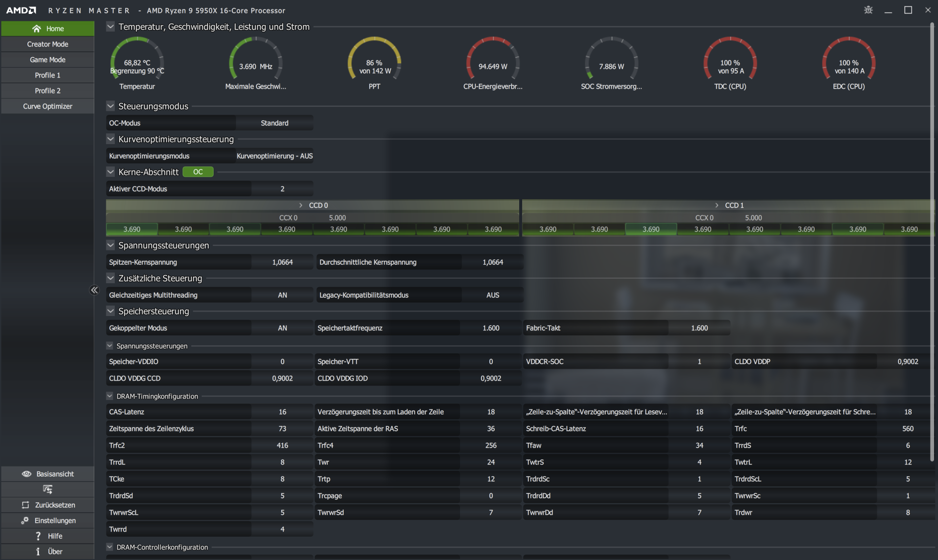
Task: Click the Zurücksetzen reset icon
Action: (x=25, y=505)
